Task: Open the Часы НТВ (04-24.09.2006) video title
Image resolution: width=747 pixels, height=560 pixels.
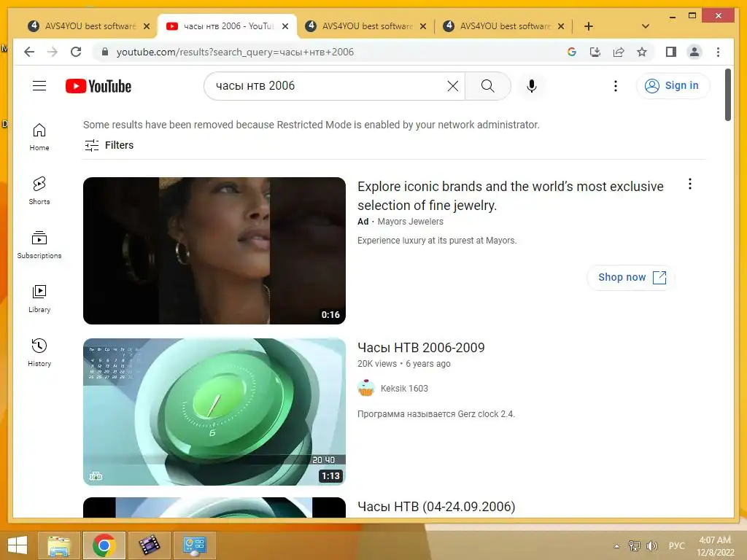Action: tap(436, 507)
